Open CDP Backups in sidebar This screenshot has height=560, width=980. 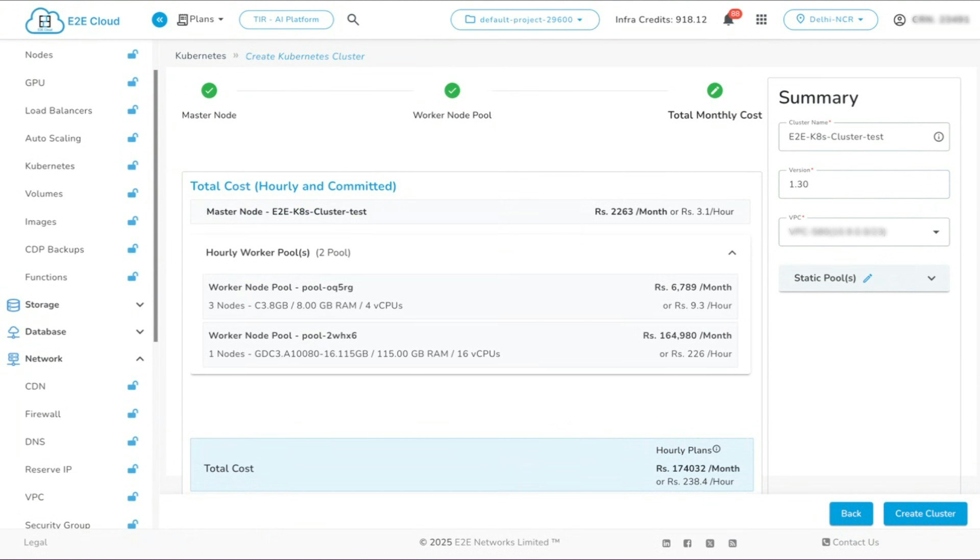[x=54, y=249]
